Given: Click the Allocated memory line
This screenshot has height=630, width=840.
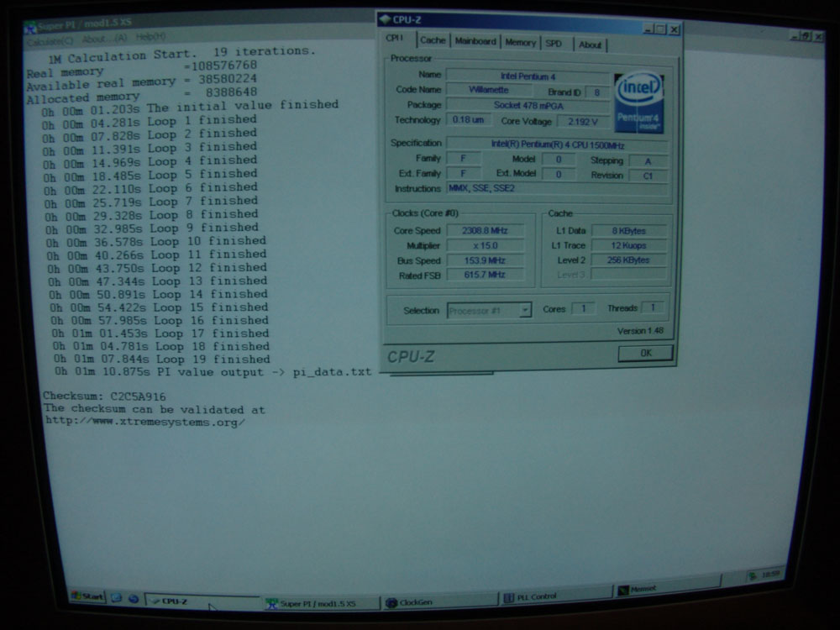Looking at the screenshot, I should (141, 96).
